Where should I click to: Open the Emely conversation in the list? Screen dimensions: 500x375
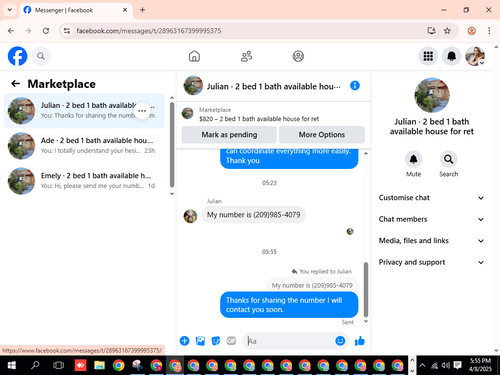coord(84,181)
